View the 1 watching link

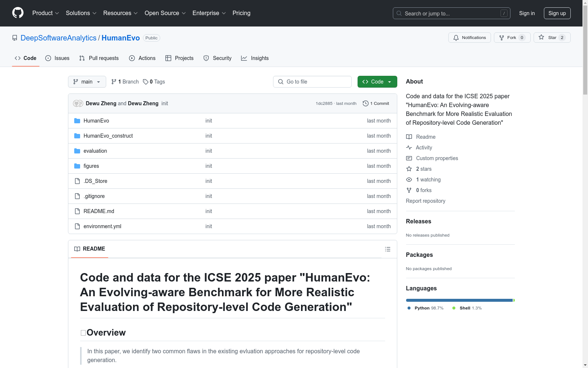tap(423, 180)
